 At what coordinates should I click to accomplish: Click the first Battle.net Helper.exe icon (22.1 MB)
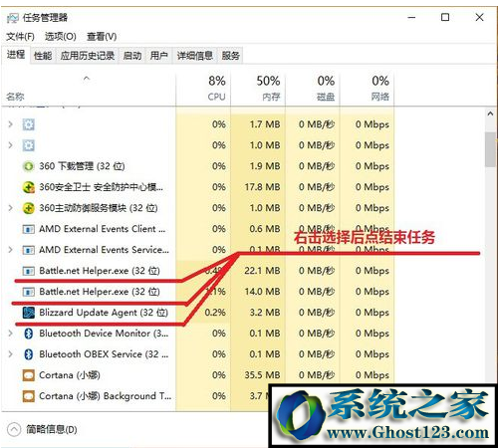[29, 271]
